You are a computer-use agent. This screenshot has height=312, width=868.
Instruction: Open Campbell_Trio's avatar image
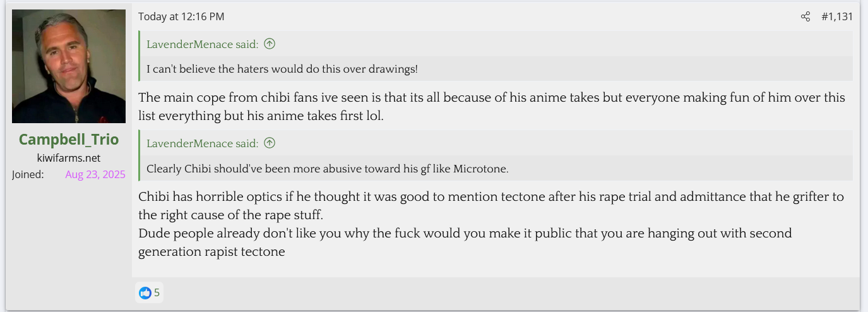coord(69,66)
